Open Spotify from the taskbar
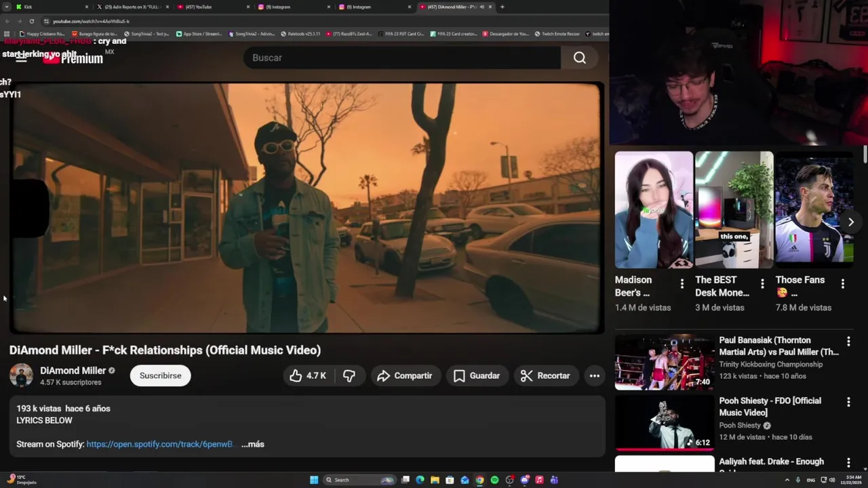This screenshot has width=868, height=488. (494, 480)
